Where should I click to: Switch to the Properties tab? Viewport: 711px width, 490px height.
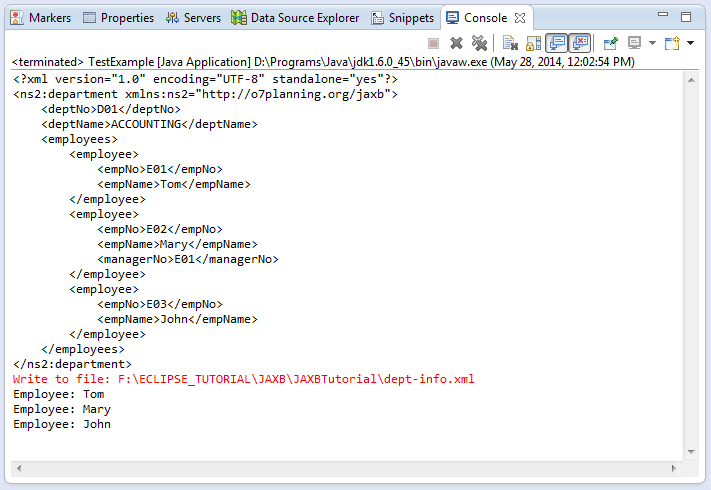[x=118, y=18]
